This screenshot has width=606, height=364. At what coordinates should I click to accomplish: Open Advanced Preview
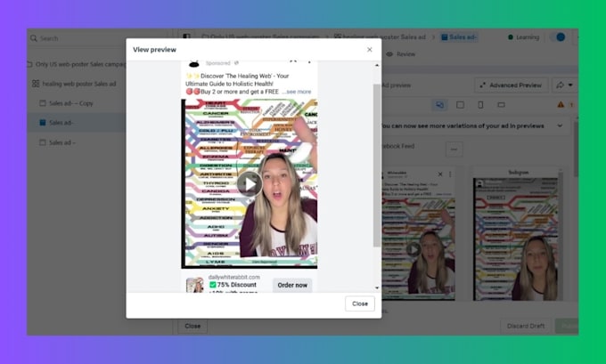511,85
